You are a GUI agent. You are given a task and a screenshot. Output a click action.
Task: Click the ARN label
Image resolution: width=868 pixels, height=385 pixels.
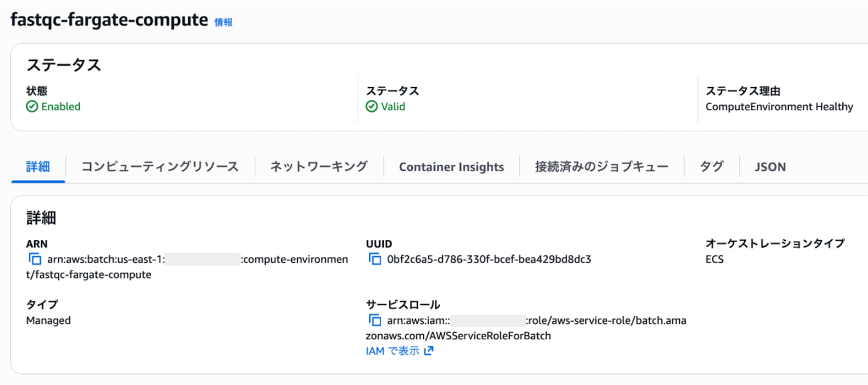tap(37, 244)
